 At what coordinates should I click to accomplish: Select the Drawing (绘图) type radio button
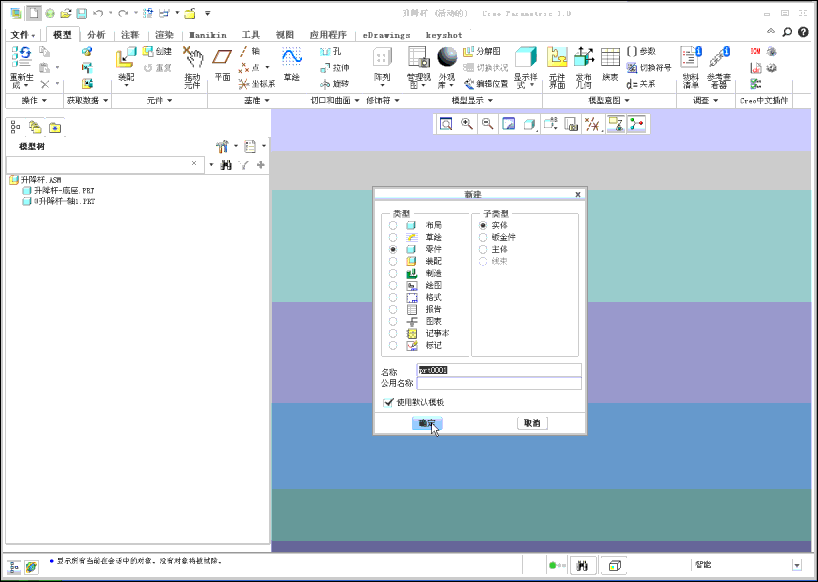[x=393, y=285]
